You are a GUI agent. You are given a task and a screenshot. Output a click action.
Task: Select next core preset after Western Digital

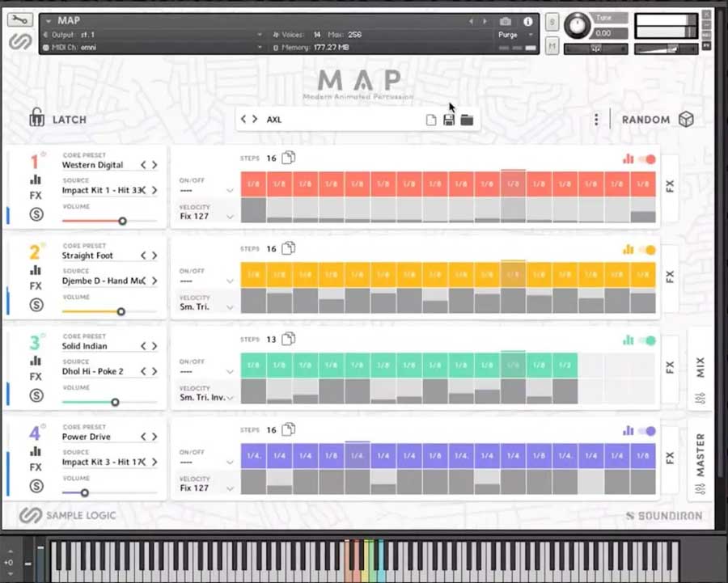pyautogui.click(x=154, y=165)
